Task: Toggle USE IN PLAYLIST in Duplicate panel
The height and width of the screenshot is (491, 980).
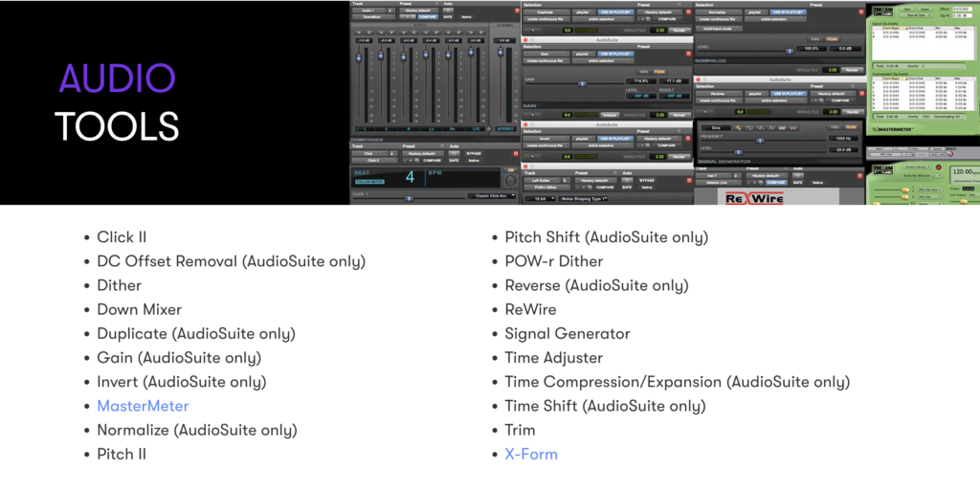Action: (615, 11)
